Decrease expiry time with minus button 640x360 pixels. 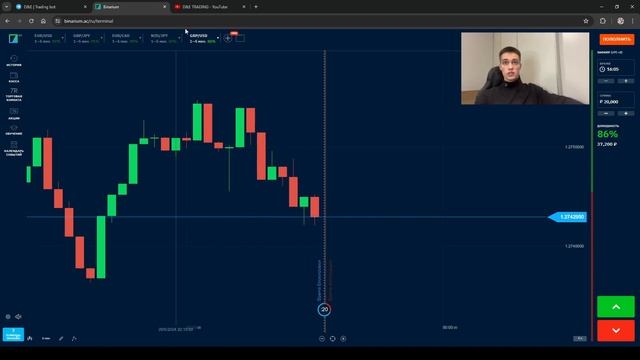click(606, 81)
